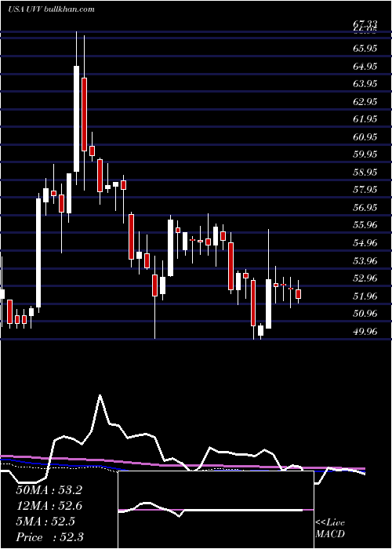Click the 49.96 price axis label
392x549 pixels.
pyautogui.click(x=365, y=331)
